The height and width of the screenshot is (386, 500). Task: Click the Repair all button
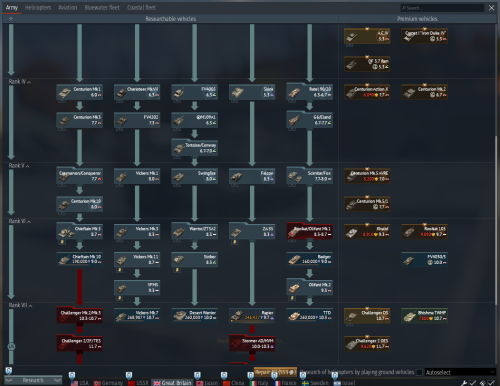click(x=275, y=372)
